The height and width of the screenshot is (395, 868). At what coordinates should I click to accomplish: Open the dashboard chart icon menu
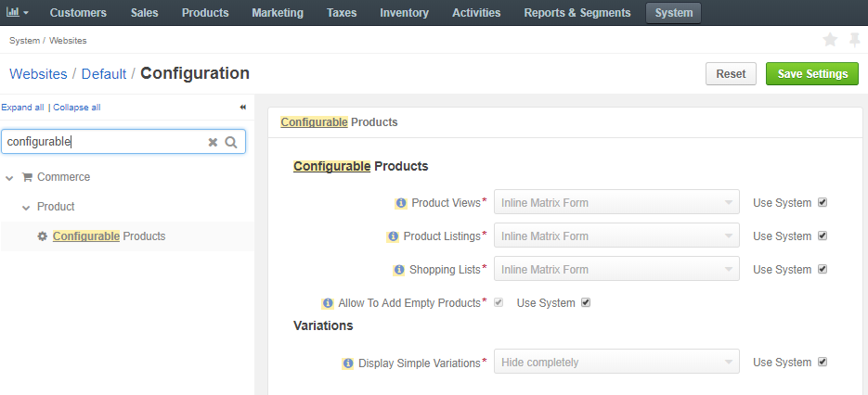[17, 12]
